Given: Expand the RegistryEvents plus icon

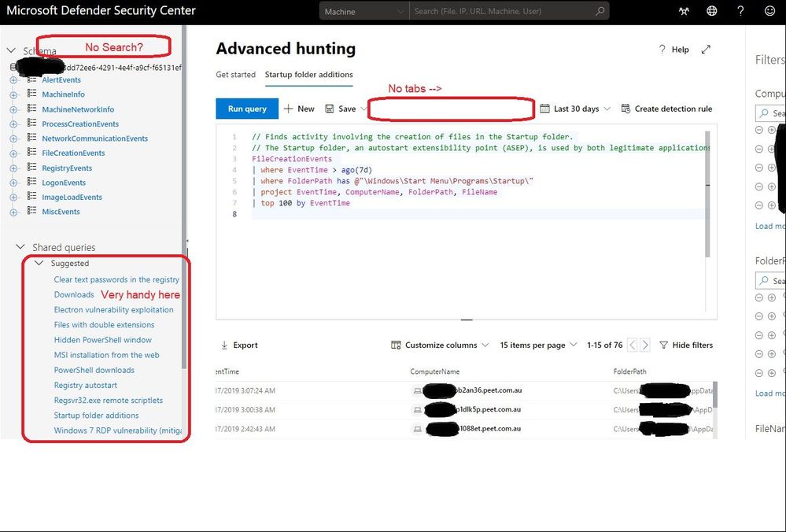Looking at the screenshot, I should [13, 168].
